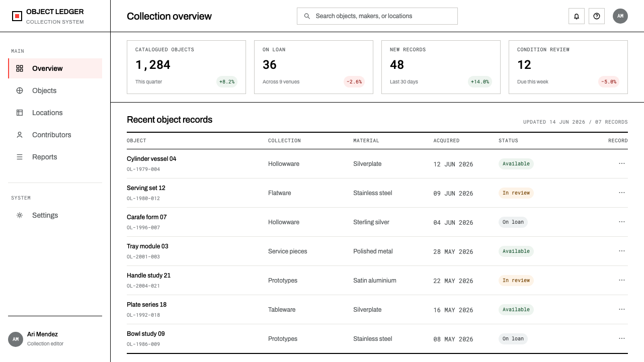Open the Catalogued Objects stat card
This screenshot has width=644, height=362.
[x=186, y=67]
